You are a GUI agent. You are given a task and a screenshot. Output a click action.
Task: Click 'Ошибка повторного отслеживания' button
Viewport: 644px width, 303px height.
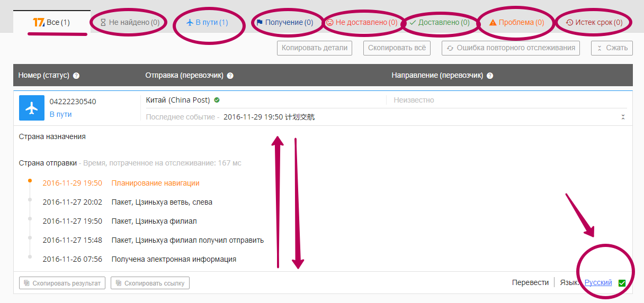pyautogui.click(x=511, y=48)
